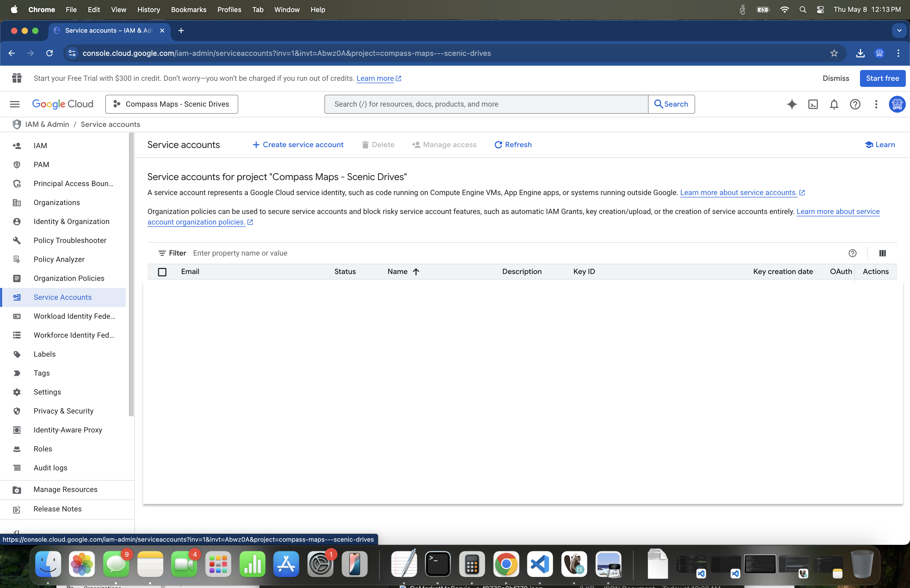Click the Gemini sparkle icon in header

pyautogui.click(x=792, y=104)
